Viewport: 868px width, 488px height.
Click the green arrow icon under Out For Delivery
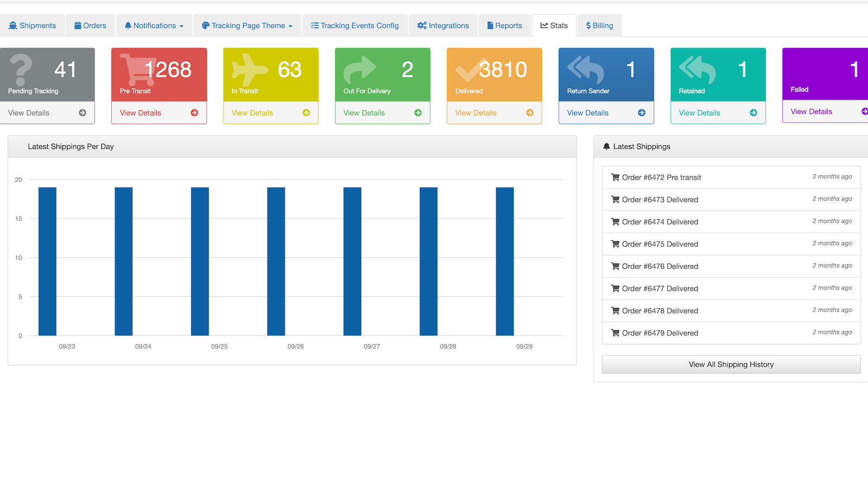(x=418, y=113)
